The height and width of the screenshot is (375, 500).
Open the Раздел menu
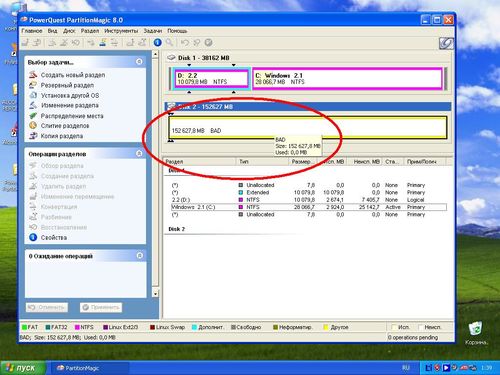(x=90, y=31)
